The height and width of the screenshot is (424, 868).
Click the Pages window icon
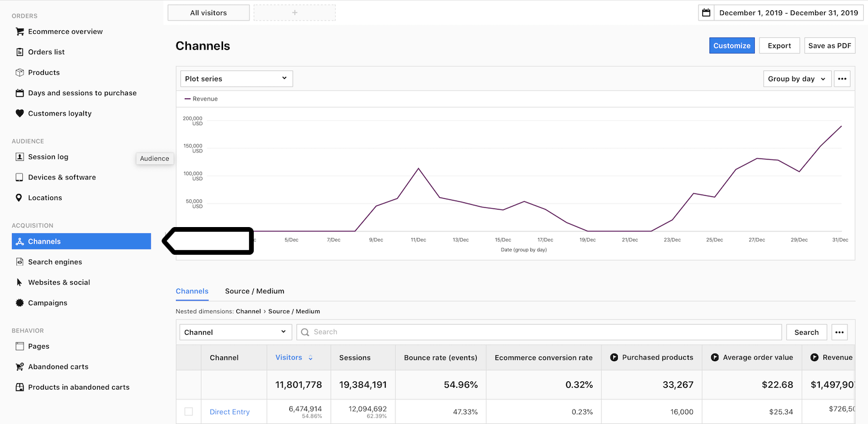20,346
